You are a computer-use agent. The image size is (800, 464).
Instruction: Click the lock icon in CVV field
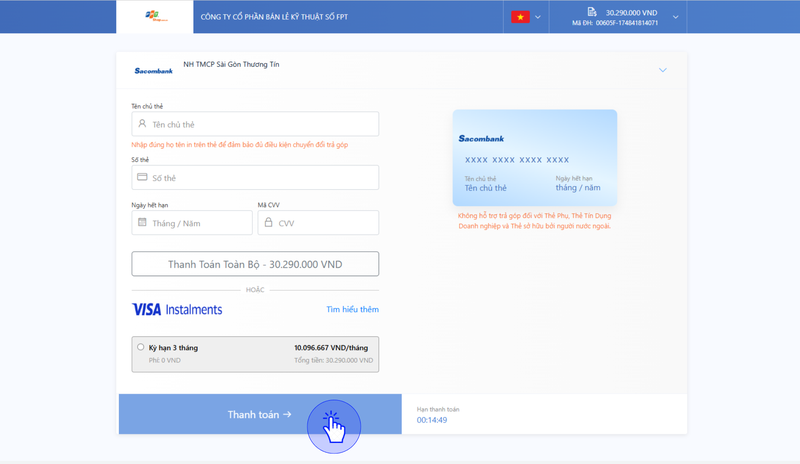(x=268, y=222)
